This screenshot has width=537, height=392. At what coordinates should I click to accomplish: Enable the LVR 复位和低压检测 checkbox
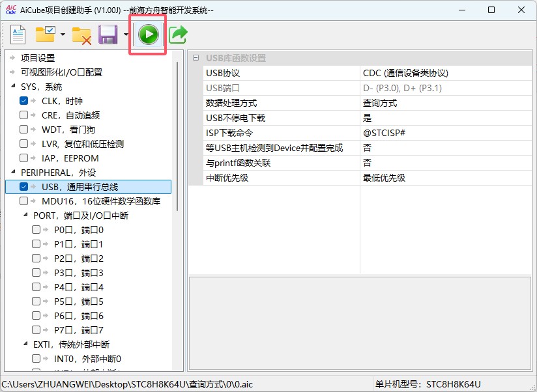tap(23, 144)
